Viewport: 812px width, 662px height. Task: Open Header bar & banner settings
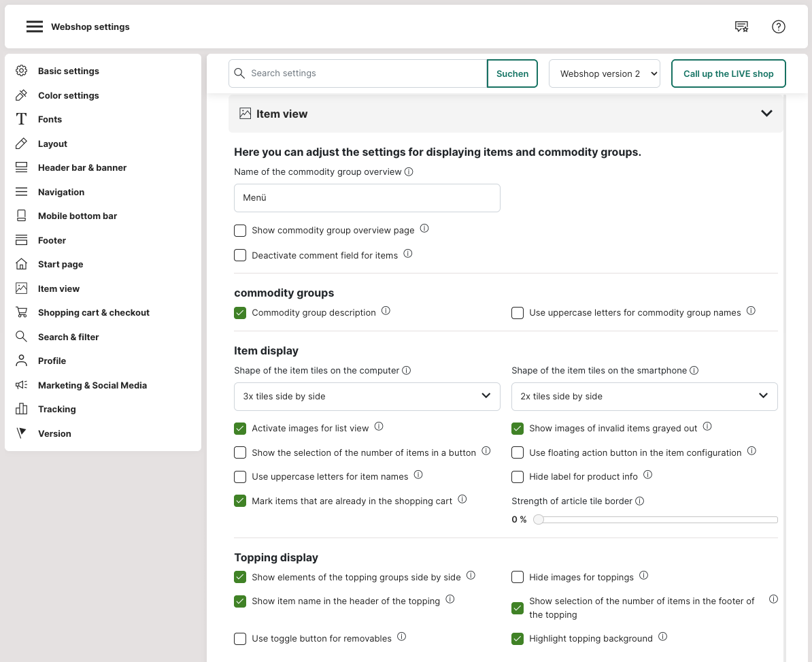[x=82, y=167]
